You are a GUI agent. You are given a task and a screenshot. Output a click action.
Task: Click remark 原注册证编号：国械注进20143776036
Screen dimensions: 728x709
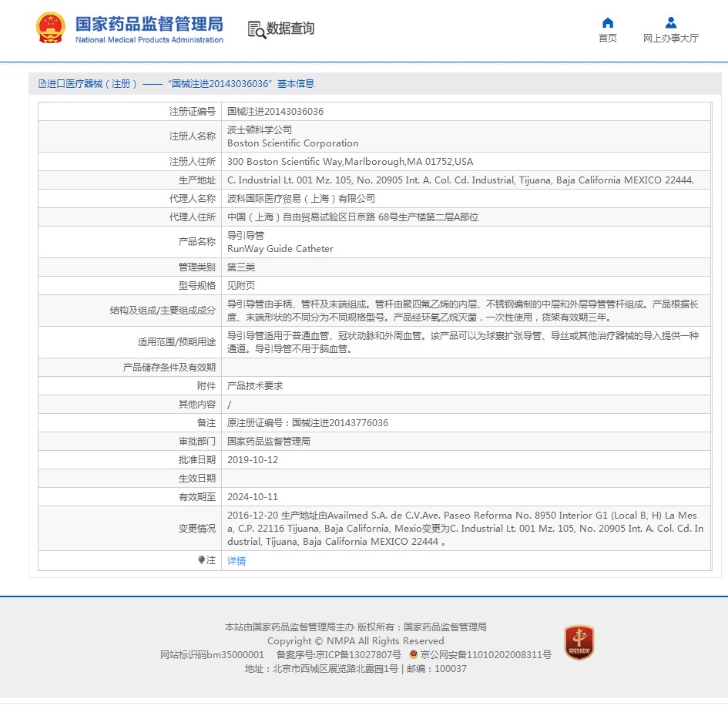coord(307,423)
